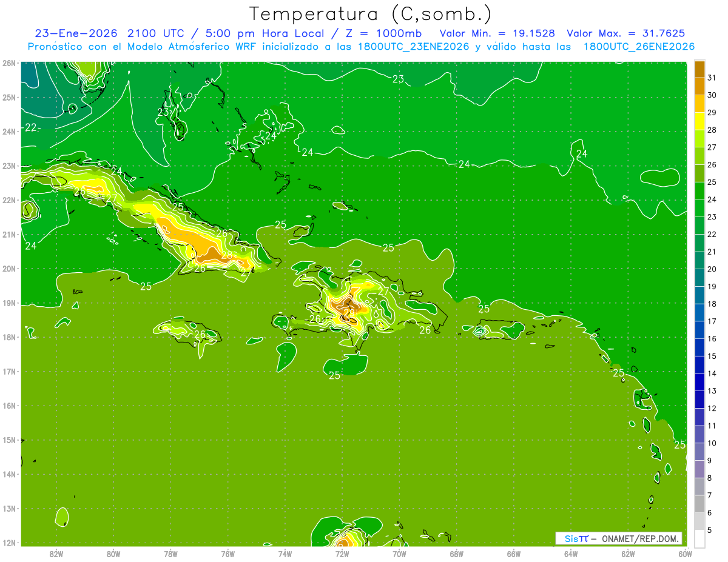
Task: Click the 21N latitude axis label
Action: (x=9, y=235)
